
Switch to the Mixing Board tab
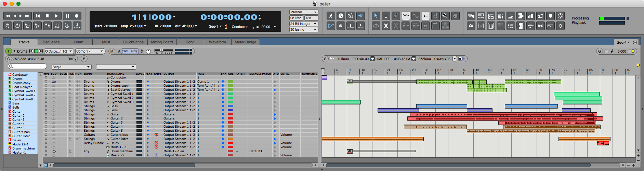point(162,42)
